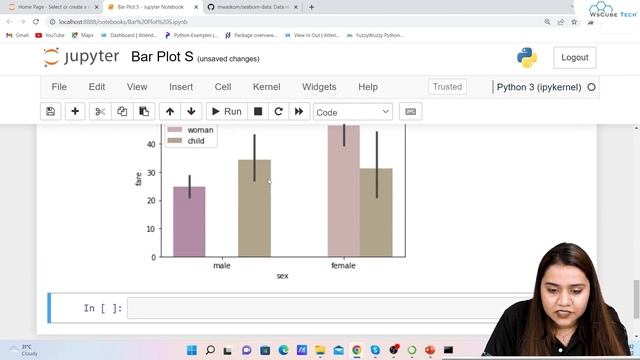
Task: Bookmark this page star icon
Action: tap(574, 22)
